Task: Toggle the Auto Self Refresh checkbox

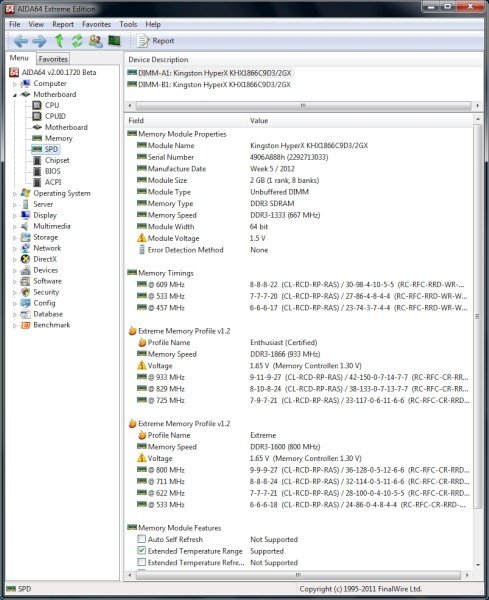Action: (x=142, y=539)
